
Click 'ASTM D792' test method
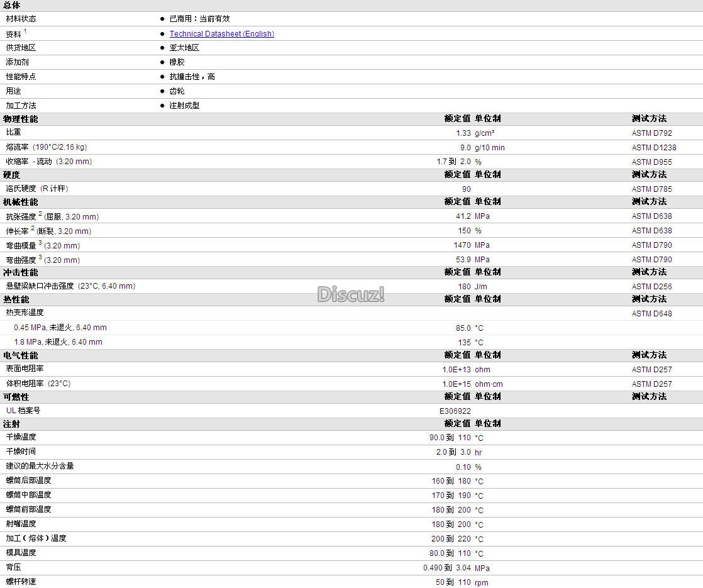coord(652,133)
